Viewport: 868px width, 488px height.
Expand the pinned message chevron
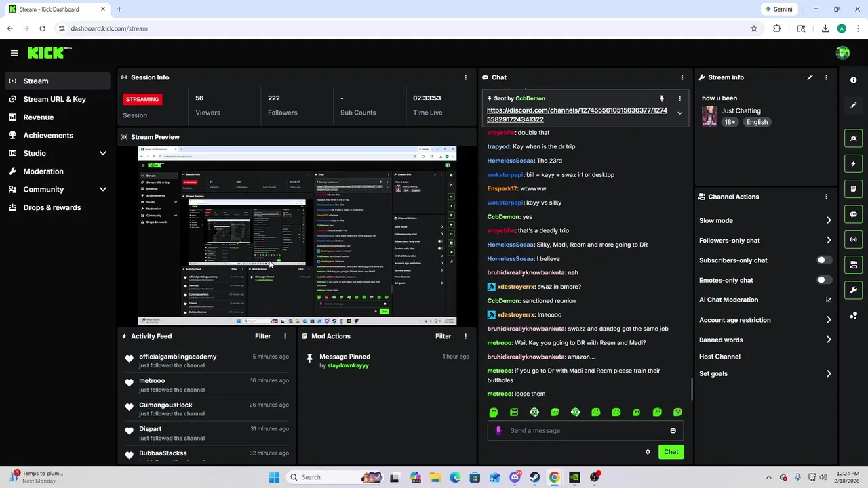(x=679, y=113)
